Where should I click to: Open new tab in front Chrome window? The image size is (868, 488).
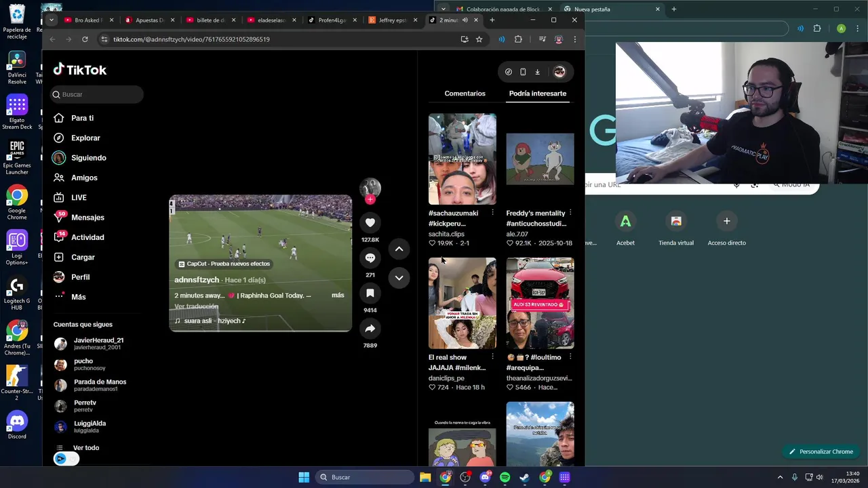point(492,20)
